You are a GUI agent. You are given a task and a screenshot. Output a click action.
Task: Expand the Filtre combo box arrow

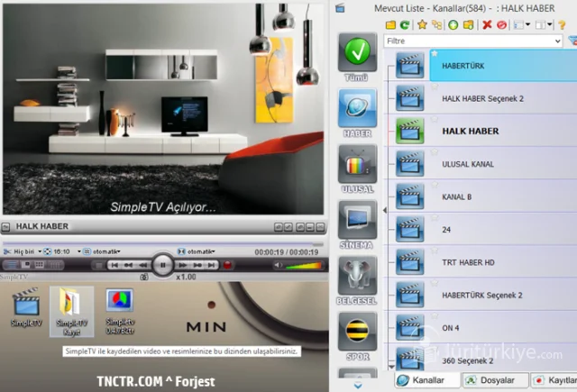[557, 41]
